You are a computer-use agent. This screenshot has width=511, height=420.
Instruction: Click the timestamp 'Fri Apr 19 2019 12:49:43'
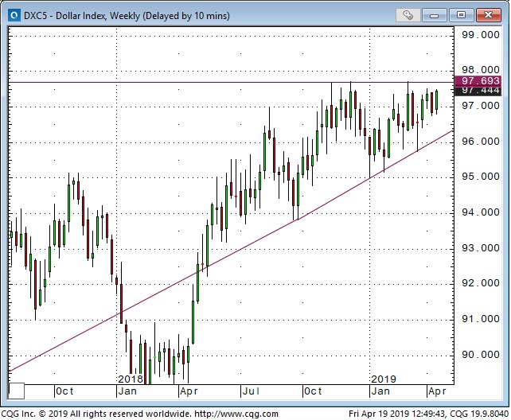(396, 414)
